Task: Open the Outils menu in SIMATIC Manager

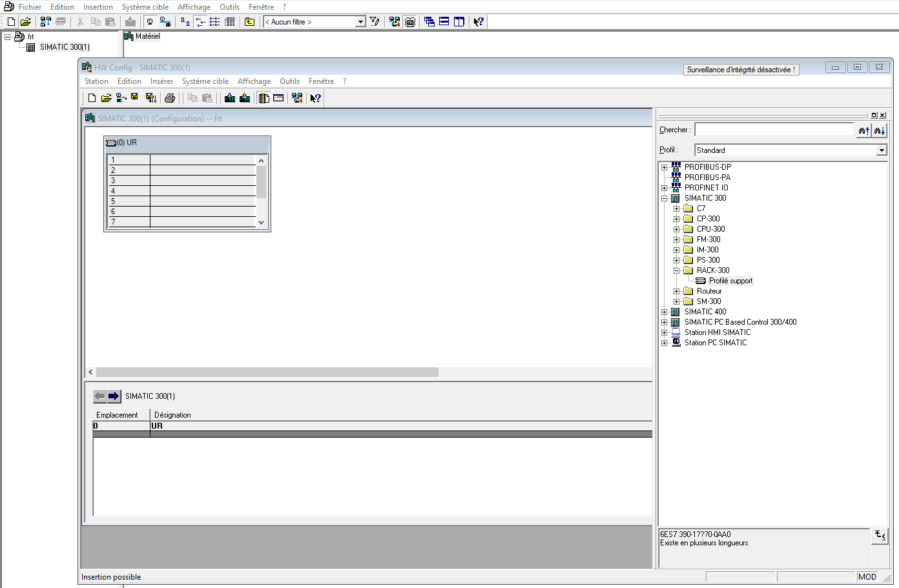Action: point(229,7)
